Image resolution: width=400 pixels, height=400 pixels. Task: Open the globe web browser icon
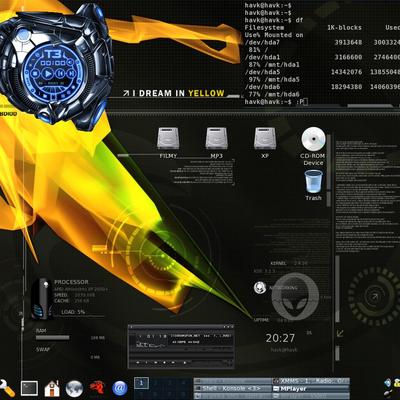point(74,388)
